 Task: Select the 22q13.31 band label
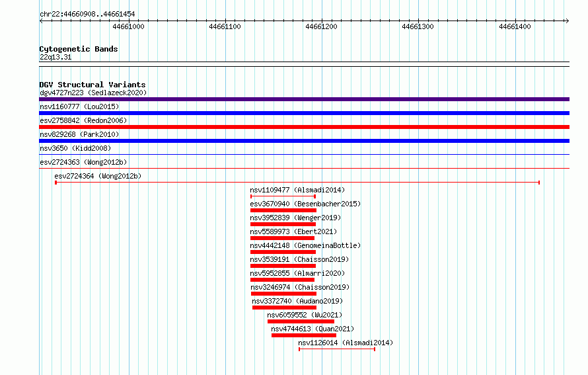pyautogui.click(x=55, y=57)
